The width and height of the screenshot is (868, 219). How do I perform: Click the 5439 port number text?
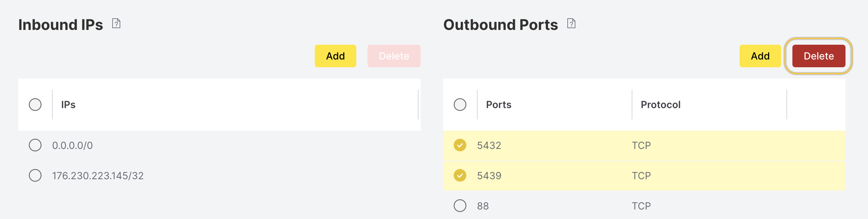(489, 176)
